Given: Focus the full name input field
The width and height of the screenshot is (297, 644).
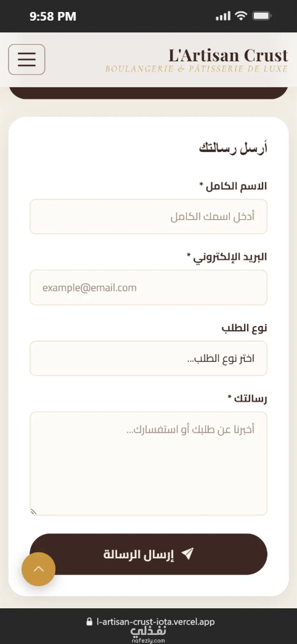Looking at the screenshot, I should tap(148, 216).
